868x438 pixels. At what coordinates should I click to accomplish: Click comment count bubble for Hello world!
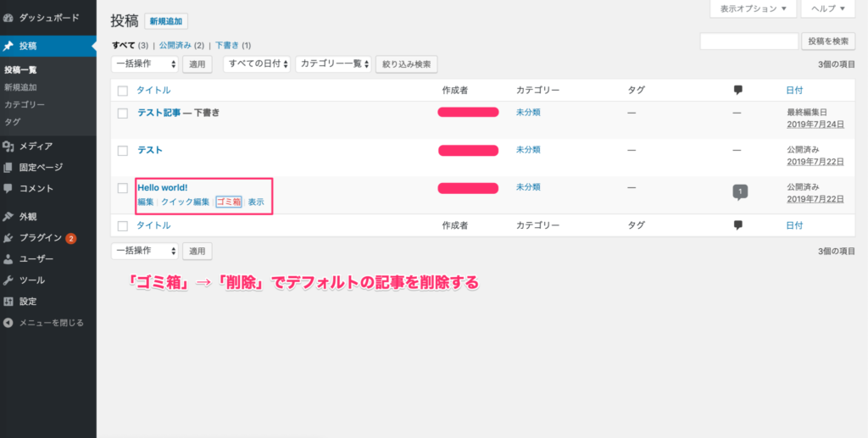click(740, 192)
